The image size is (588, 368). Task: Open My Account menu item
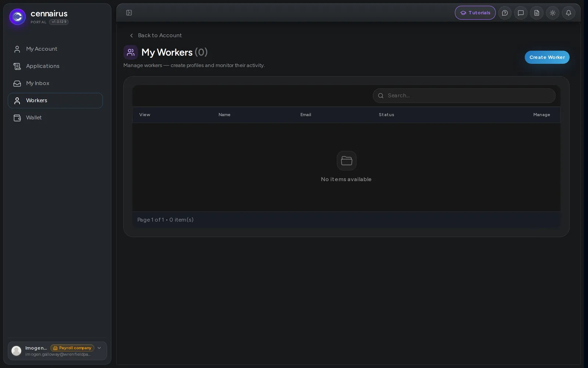point(55,49)
